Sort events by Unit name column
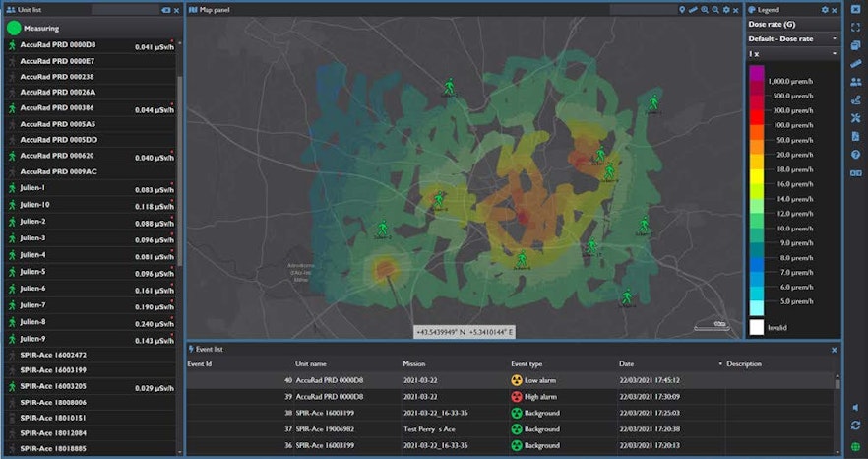This screenshot has height=459, width=868. [312, 364]
